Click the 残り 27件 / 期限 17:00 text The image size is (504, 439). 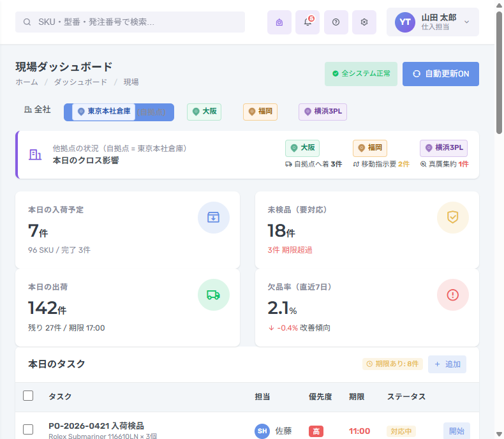point(66,328)
